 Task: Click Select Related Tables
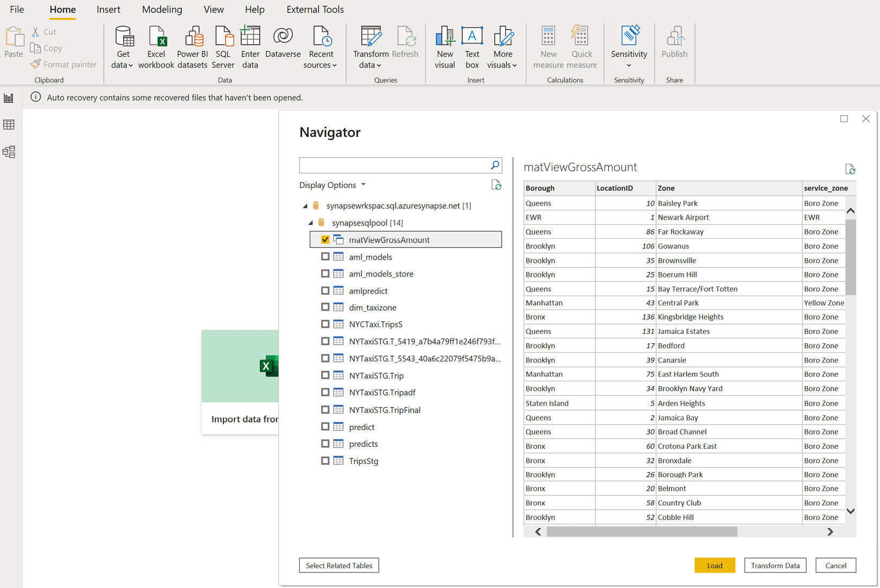[339, 566]
